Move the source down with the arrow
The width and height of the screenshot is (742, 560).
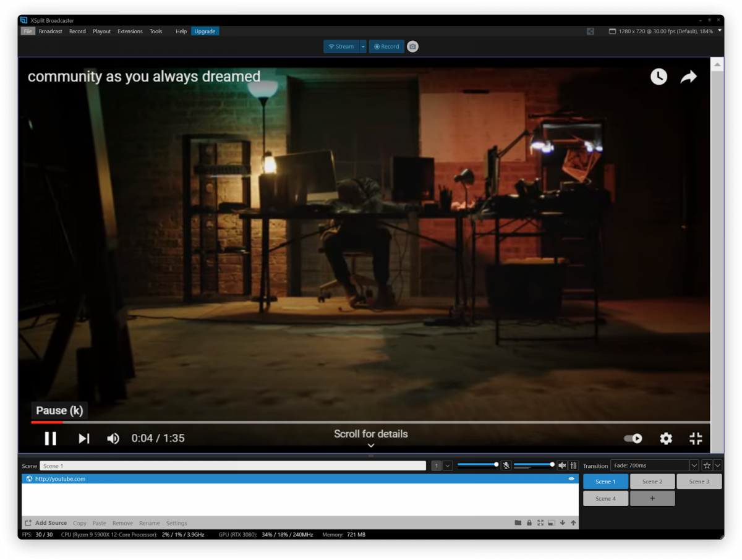tap(563, 523)
